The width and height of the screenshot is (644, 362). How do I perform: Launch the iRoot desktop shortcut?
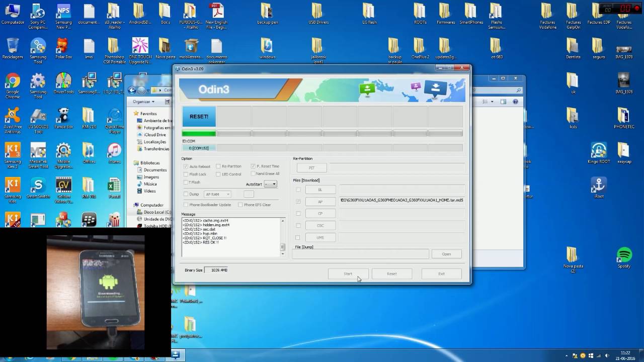coord(598,187)
